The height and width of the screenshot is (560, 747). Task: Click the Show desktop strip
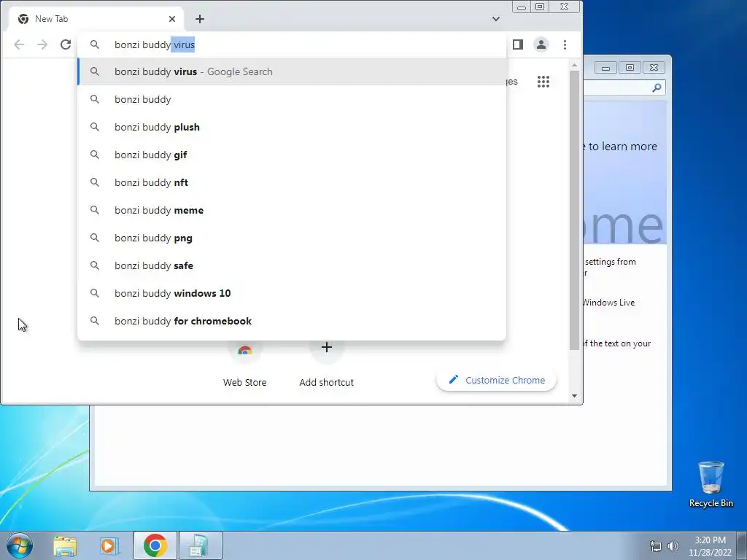(x=742, y=545)
